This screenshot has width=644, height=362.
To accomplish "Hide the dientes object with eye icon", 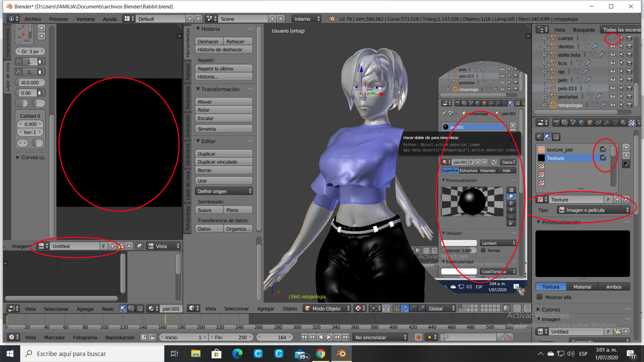I will (x=613, y=46).
